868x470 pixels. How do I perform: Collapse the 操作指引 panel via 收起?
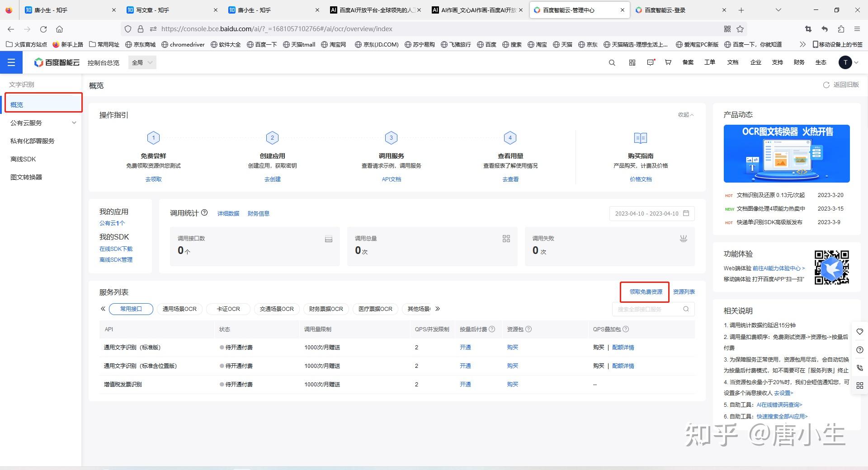[x=685, y=115]
